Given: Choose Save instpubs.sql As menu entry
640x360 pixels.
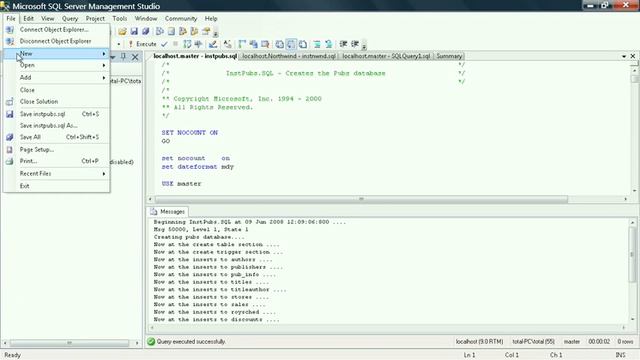Looking at the screenshot, I should click(57, 126).
